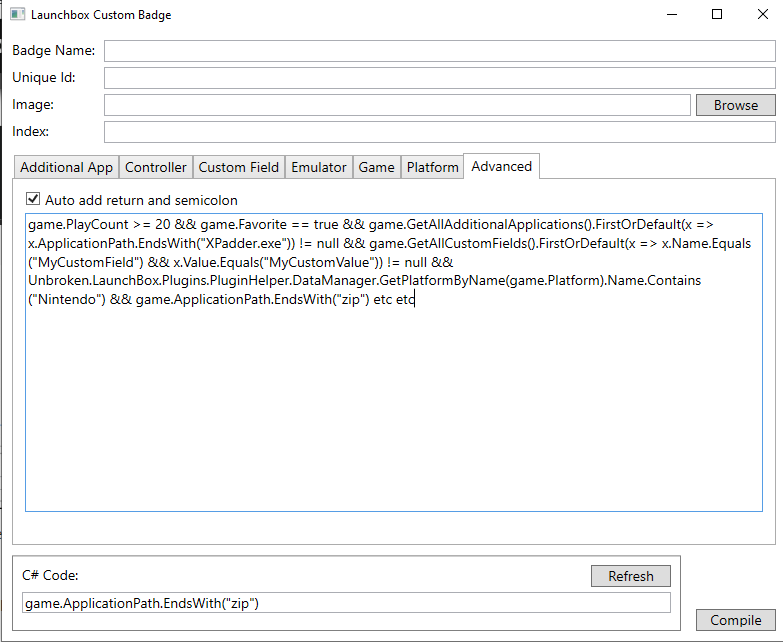Click the Launchbox app icon in title bar
The height and width of the screenshot is (642, 783).
coord(17,15)
